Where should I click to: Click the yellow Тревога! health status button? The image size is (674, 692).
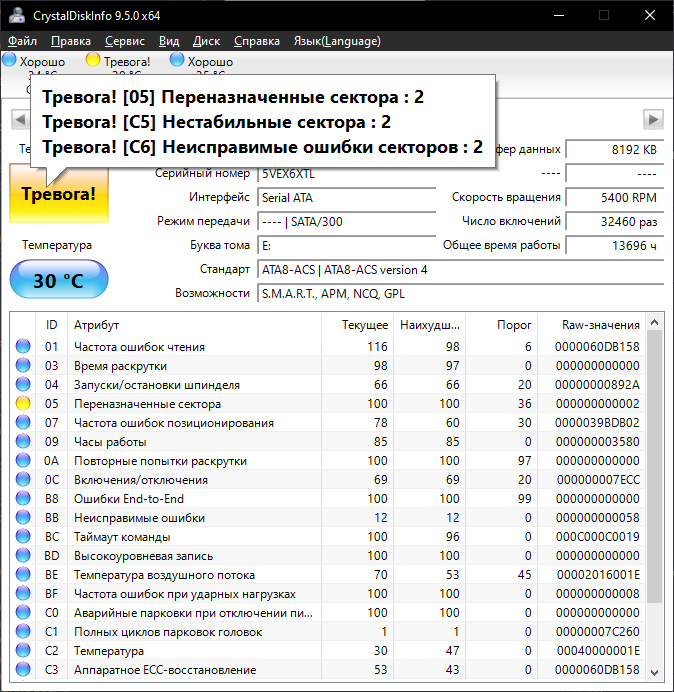pos(59,193)
